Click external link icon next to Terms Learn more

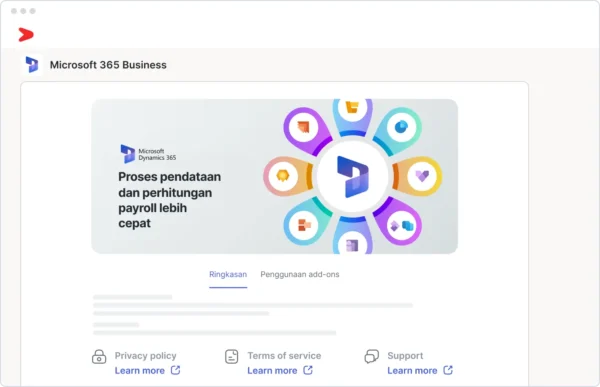coord(308,370)
